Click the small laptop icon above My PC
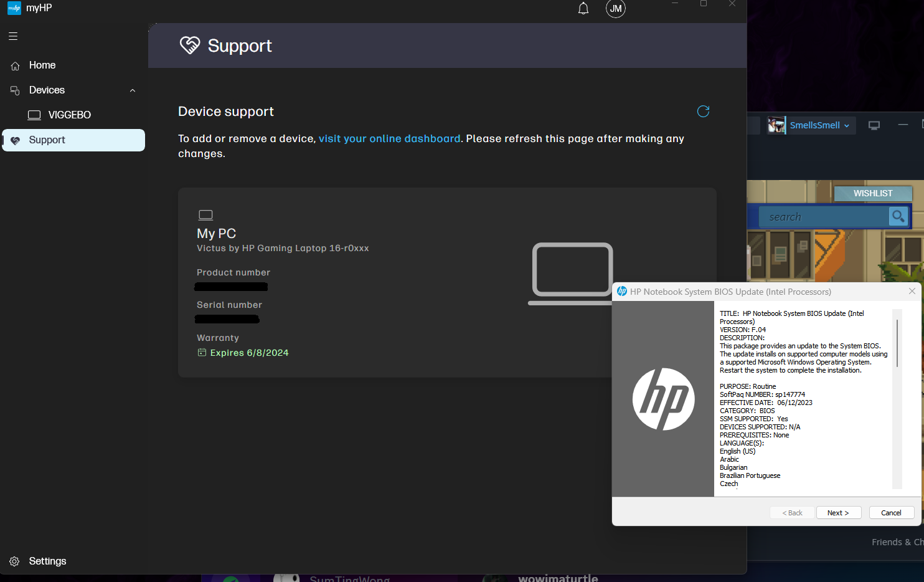The height and width of the screenshot is (582, 924). point(205,215)
